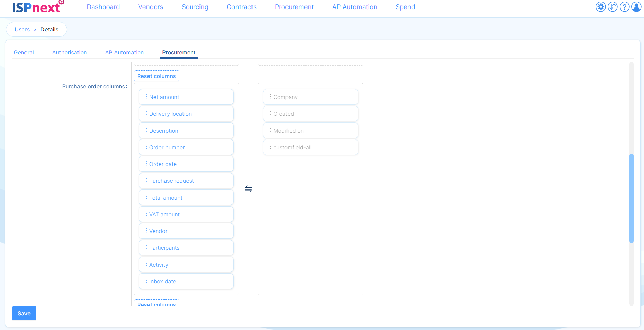Click the vertical scrollbar thumb

(x=631, y=198)
